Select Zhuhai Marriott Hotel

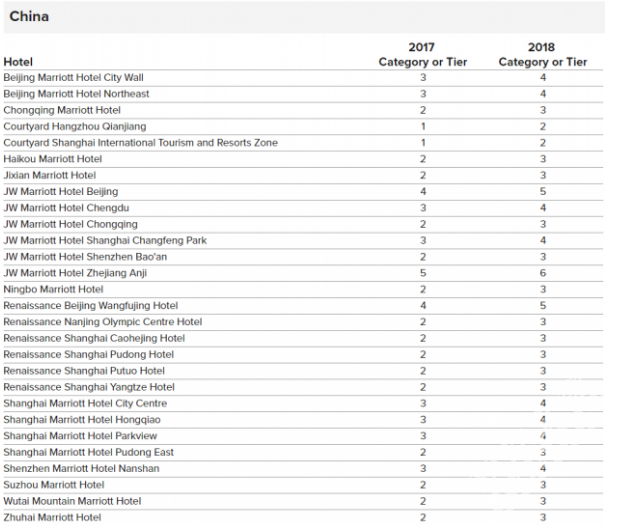pos(52,517)
